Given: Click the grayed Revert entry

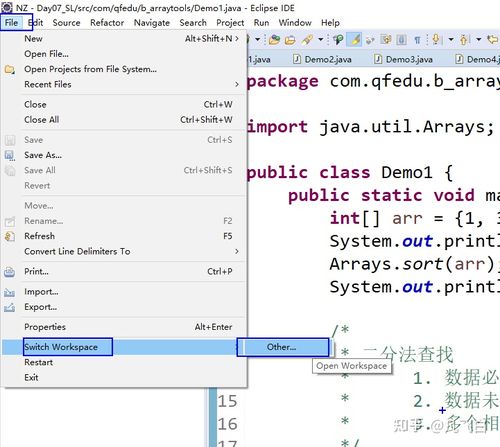Looking at the screenshot, I should tap(124, 186).
